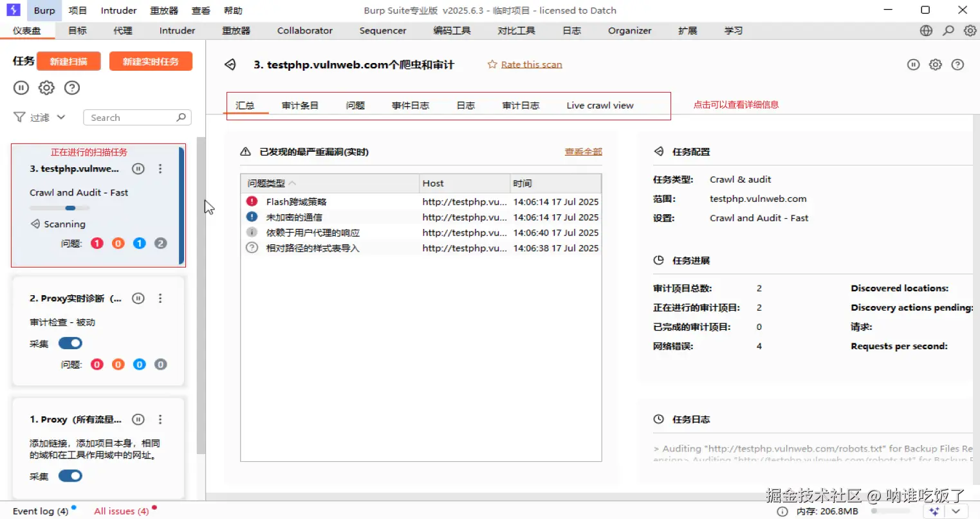Switch to the 扩展 tab
The width and height of the screenshot is (980, 519).
pyautogui.click(x=688, y=30)
